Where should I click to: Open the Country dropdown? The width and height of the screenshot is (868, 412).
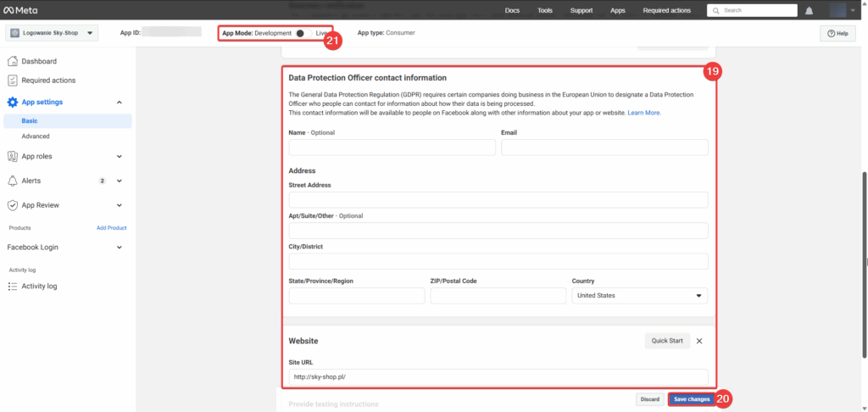pyautogui.click(x=639, y=296)
